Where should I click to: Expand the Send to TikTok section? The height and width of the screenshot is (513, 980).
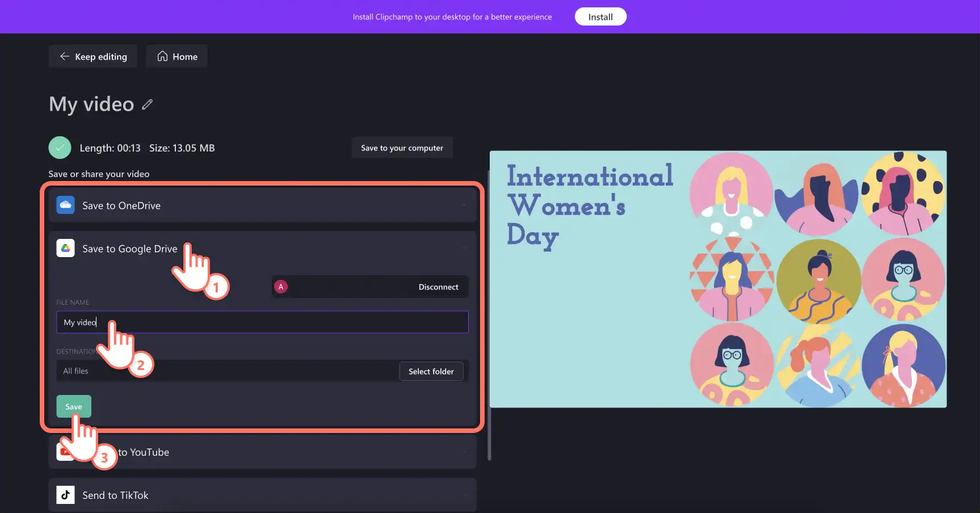(x=465, y=495)
